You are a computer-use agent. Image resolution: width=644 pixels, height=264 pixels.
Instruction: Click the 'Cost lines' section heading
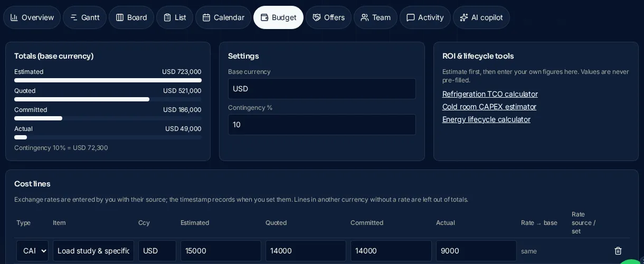pyautogui.click(x=32, y=184)
